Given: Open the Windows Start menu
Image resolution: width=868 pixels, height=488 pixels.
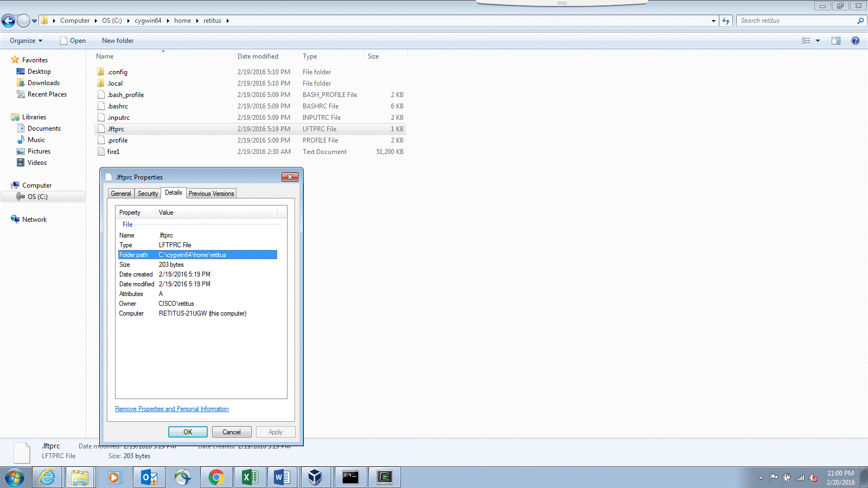Looking at the screenshot, I should [x=14, y=478].
